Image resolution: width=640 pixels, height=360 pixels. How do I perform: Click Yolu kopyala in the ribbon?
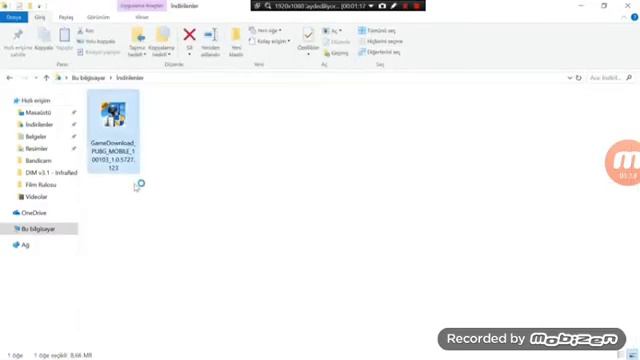[96, 41]
